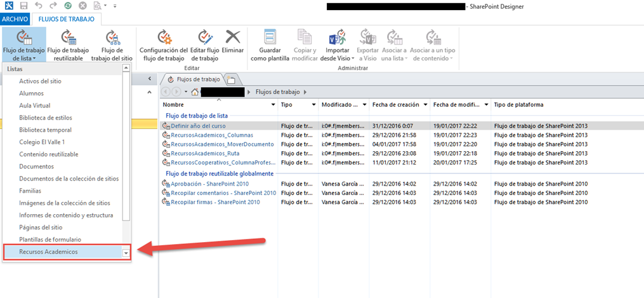This screenshot has width=644, height=298.
Task: Open Recopilar comentarios - SharePoint 2010
Action: 223,193
